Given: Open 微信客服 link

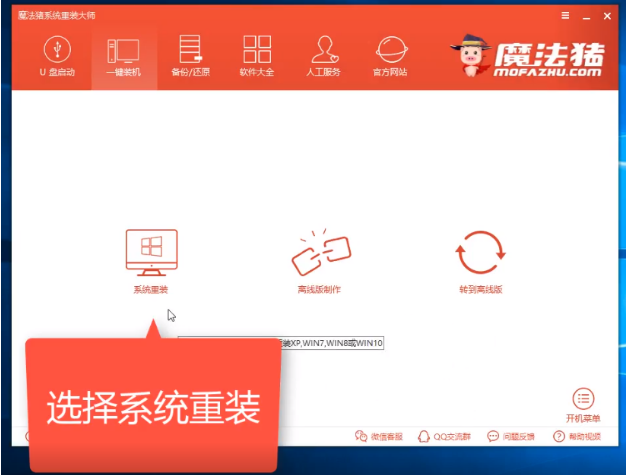Looking at the screenshot, I should [x=378, y=436].
